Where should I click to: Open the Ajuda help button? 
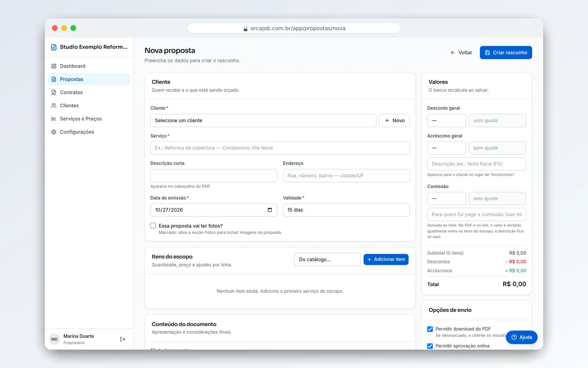click(x=521, y=337)
